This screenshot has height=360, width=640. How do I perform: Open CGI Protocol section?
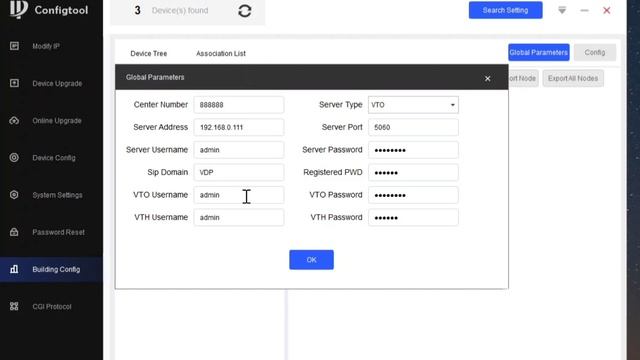click(52, 307)
